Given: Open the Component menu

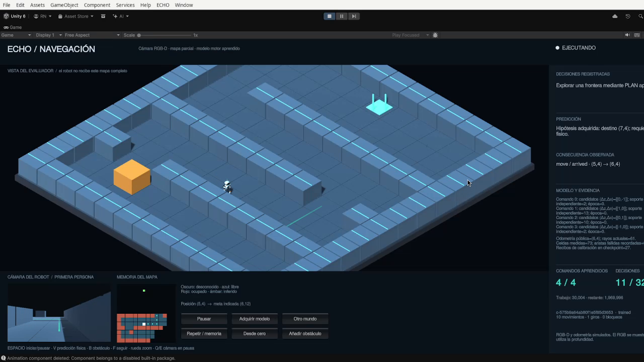Looking at the screenshot, I should [x=97, y=5].
